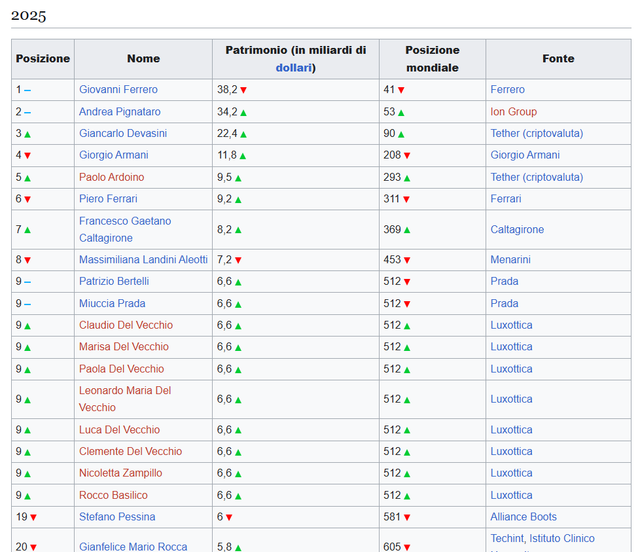Visit the Stefano Pessina article
Image resolution: width=640 pixels, height=552 pixels.
click(x=117, y=517)
